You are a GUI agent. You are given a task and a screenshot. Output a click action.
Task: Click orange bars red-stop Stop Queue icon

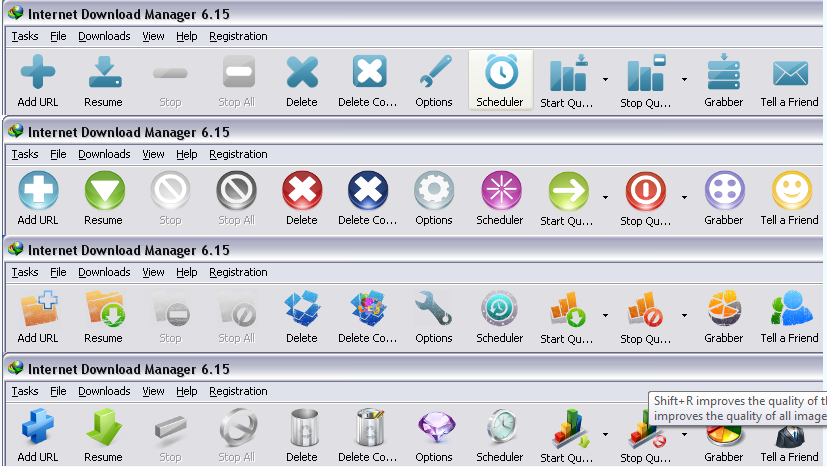pos(645,309)
